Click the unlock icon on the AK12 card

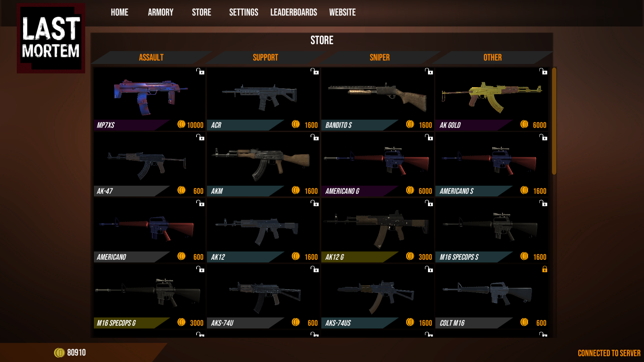tap(315, 203)
